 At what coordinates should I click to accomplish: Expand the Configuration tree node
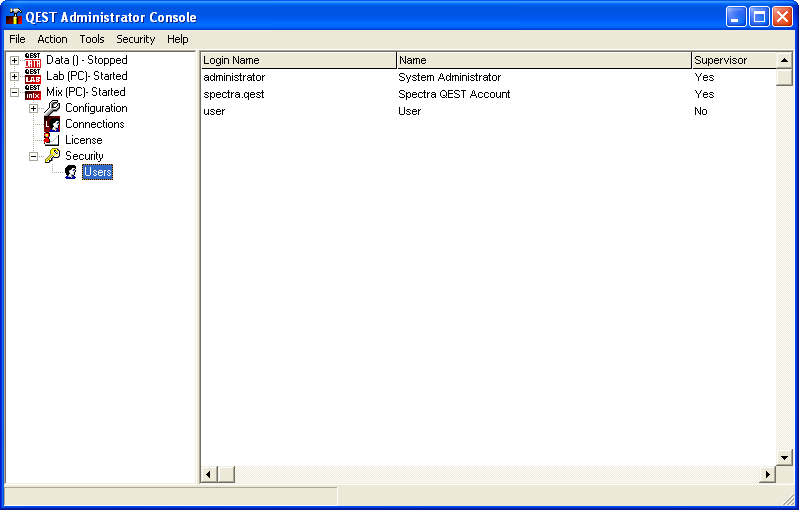tap(33, 108)
